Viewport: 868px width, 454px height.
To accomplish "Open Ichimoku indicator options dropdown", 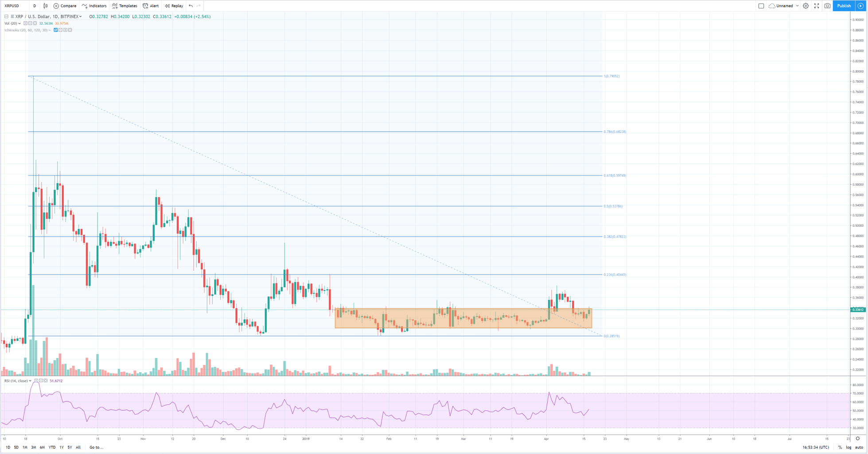I will [x=50, y=30].
